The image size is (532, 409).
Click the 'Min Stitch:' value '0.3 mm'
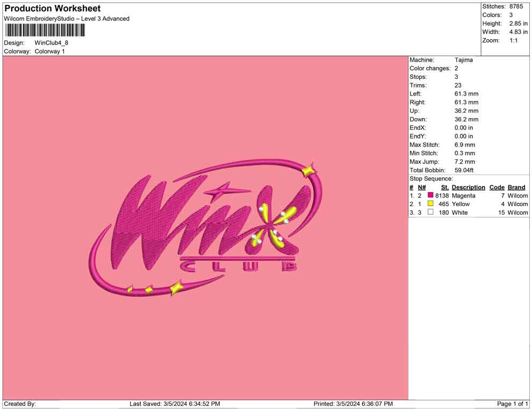[464, 153]
